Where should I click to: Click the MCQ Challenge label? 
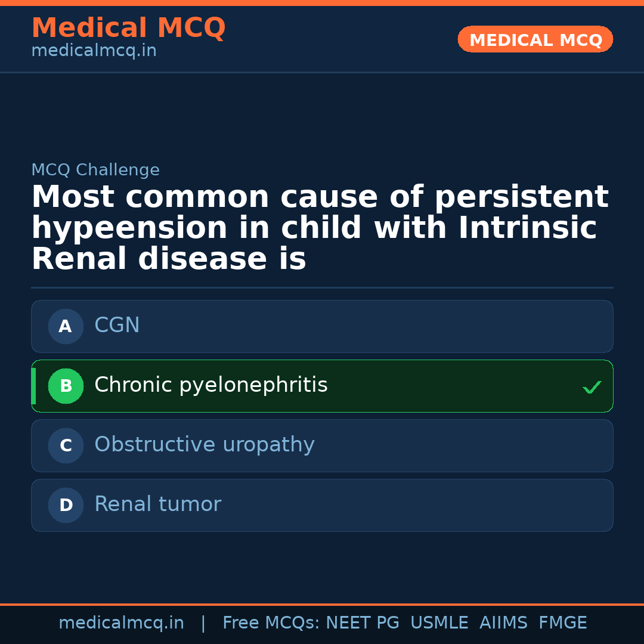pyautogui.click(x=95, y=171)
